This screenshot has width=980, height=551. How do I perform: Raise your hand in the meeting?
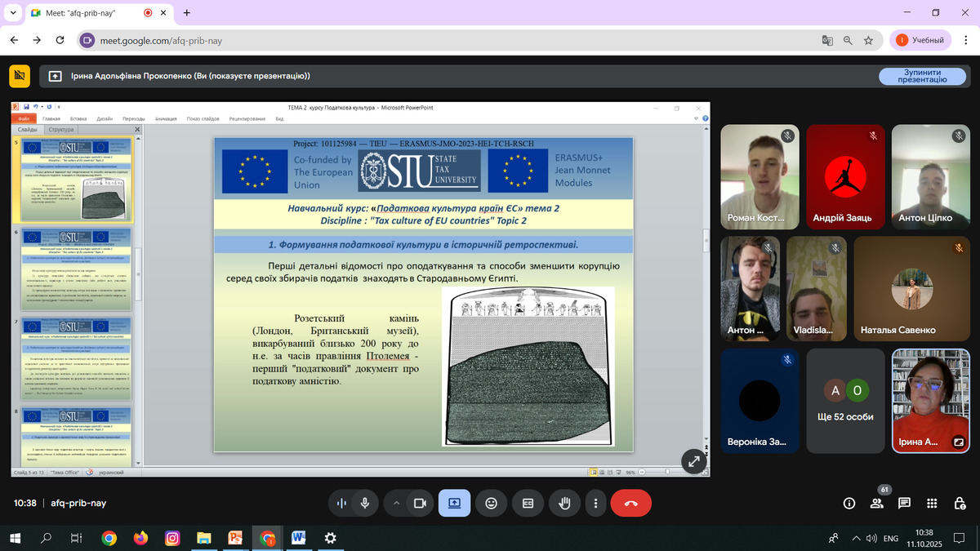563,504
